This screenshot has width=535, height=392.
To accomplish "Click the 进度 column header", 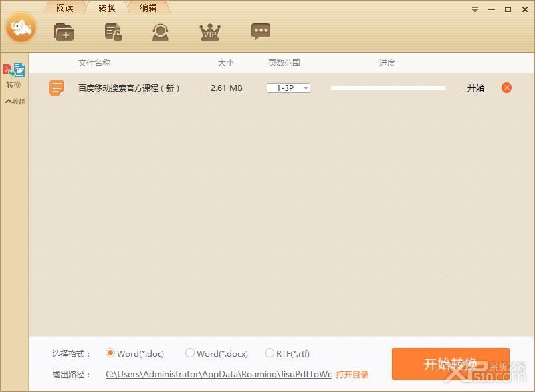I will (x=387, y=62).
